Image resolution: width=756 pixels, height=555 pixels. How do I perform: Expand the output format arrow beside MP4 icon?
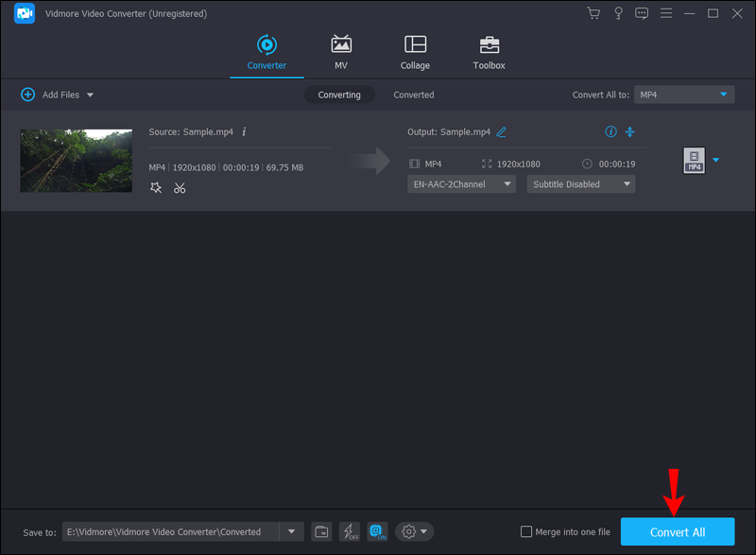coord(716,160)
